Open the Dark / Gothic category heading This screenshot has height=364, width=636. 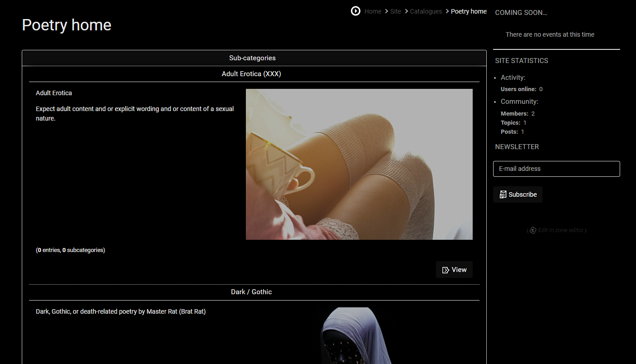point(251,292)
